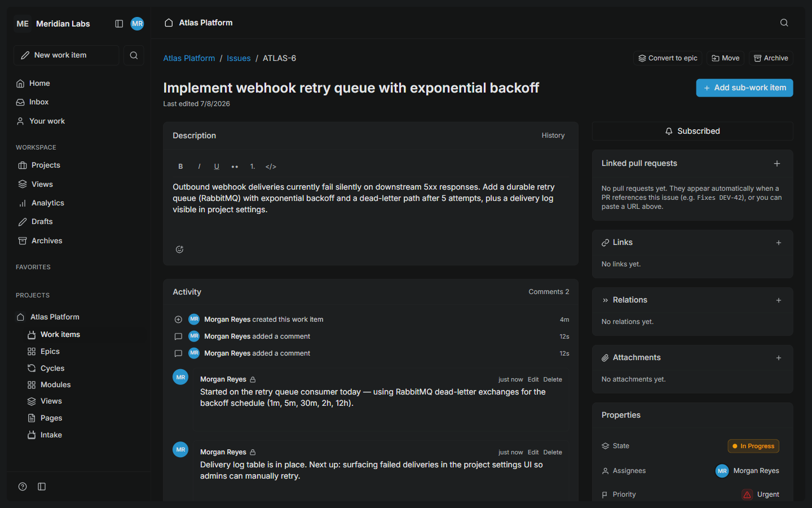Delete the RabbitMQ dead-letter comment

[553, 379]
